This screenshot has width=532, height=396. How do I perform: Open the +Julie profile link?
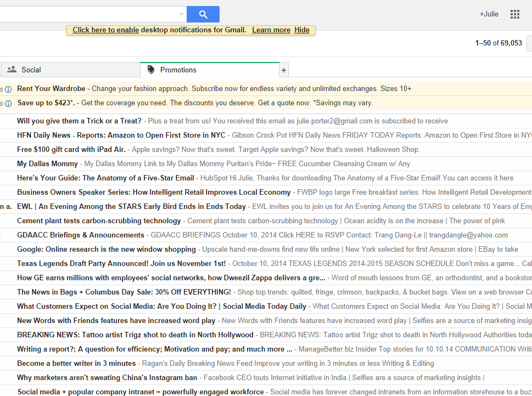point(489,14)
